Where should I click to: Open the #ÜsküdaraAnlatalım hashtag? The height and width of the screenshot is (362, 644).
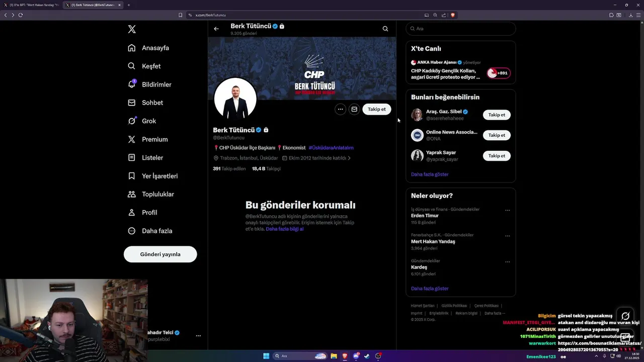pyautogui.click(x=331, y=148)
